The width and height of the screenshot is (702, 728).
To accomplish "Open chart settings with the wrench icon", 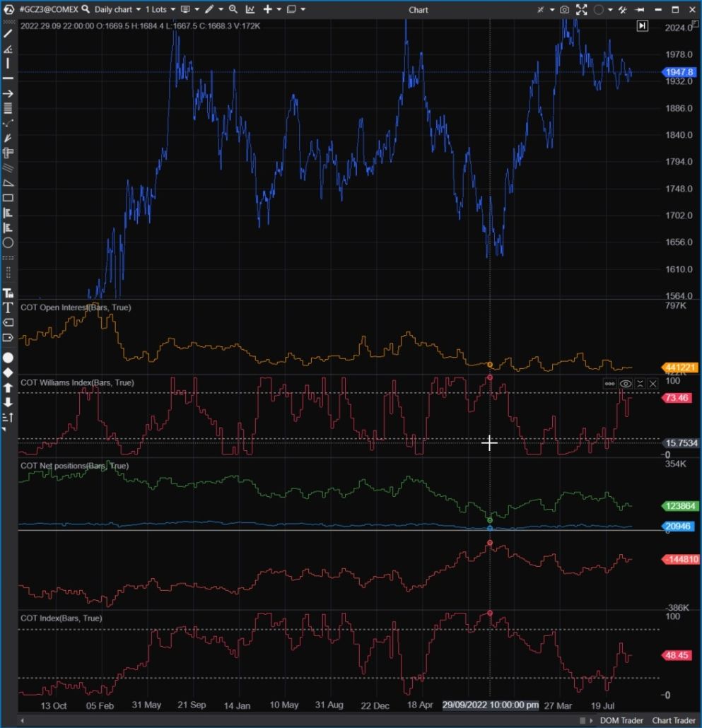I will [x=623, y=10].
